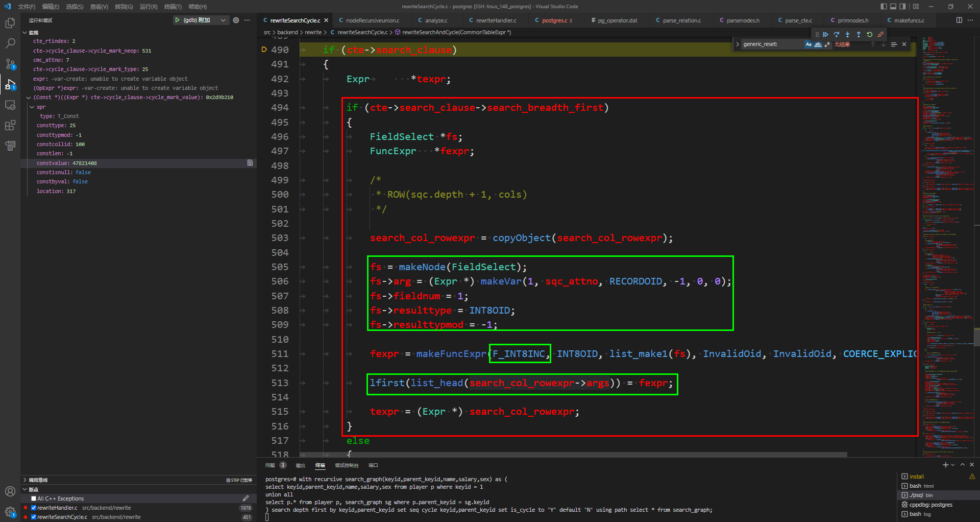Toggle breakpoint glyph at line 490
This screenshot has height=522, width=980.
[x=264, y=50]
